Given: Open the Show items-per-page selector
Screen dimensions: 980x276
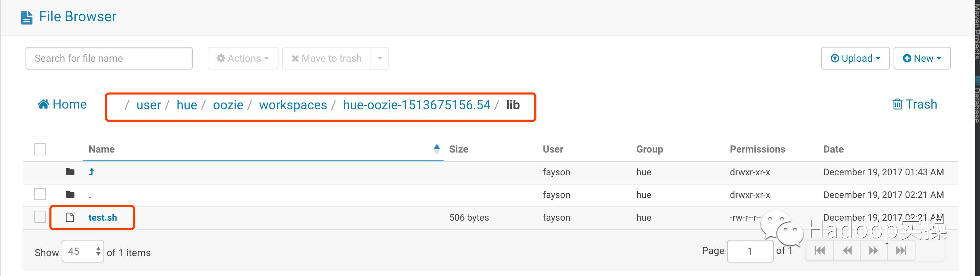Looking at the screenshot, I should coord(83,251).
